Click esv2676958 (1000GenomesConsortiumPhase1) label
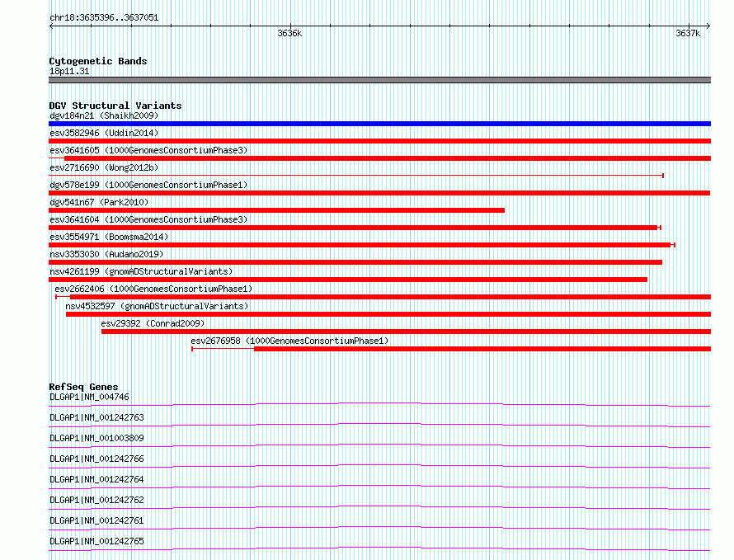734x560 pixels. click(x=289, y=341)
